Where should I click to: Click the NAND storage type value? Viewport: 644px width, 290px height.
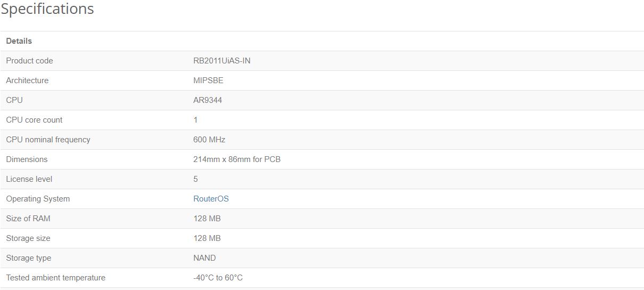point(204,258)
